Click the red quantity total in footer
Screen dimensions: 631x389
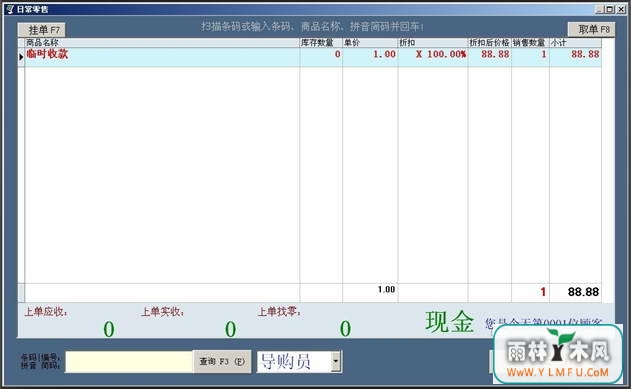[x=543, y=292]
